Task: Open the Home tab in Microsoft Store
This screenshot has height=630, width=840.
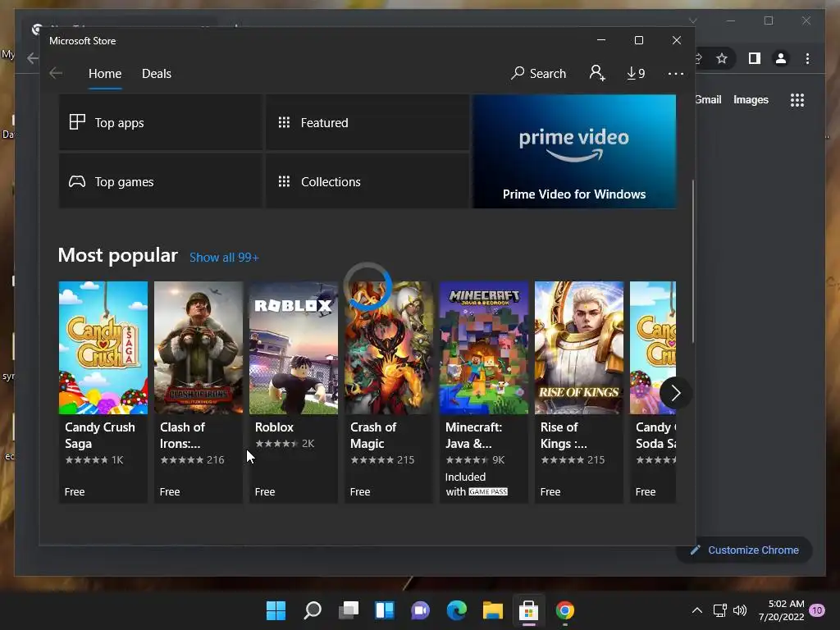Action: coord(105,73)
